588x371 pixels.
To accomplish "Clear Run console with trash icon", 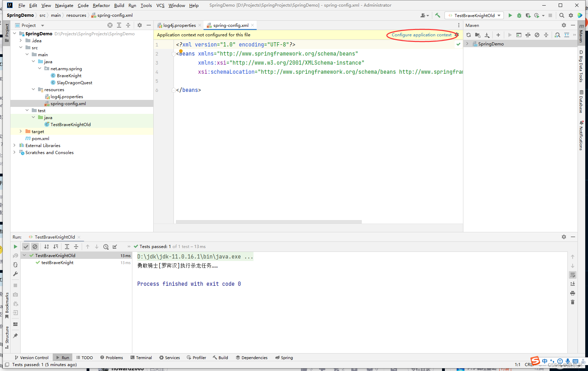I will 573,302.
